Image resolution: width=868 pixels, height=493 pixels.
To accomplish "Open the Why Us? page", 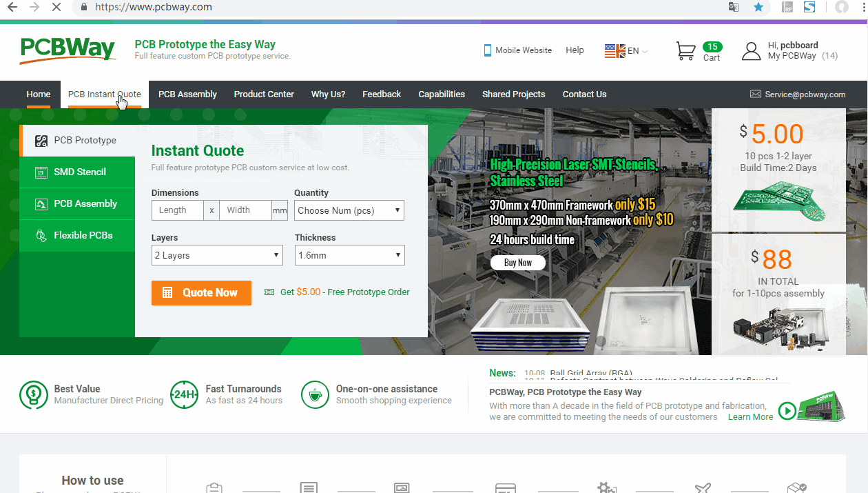I will (x=328, y=94).
